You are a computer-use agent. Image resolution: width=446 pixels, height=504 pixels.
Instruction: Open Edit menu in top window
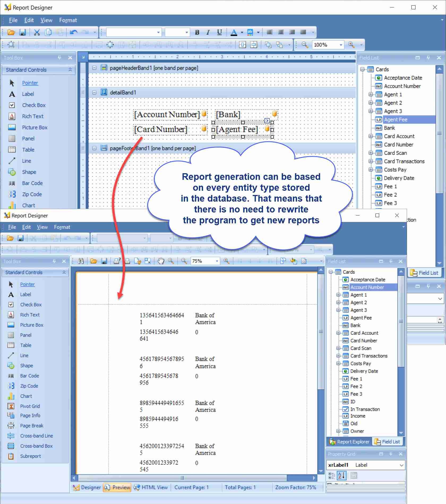(x=29, y=20)
